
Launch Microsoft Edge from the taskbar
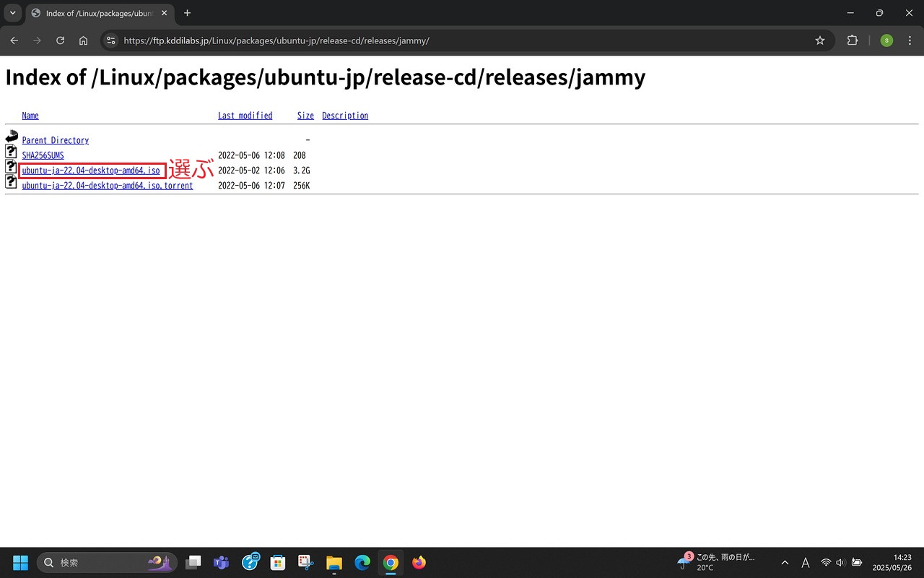tap(362, 562)
